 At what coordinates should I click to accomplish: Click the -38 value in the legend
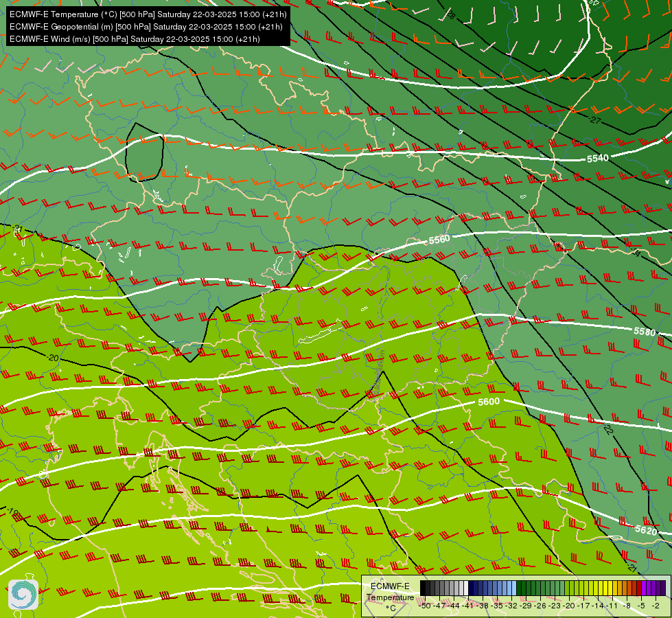click(482, 606)
